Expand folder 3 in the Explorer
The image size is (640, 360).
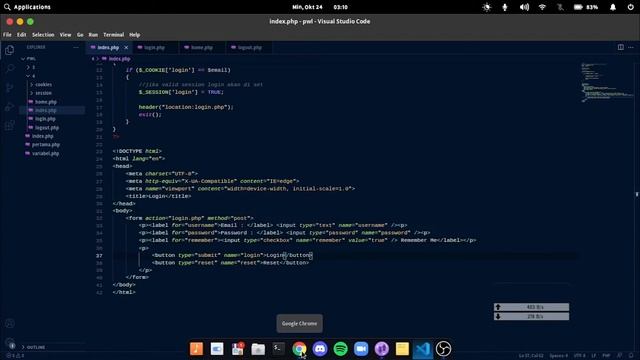coord(31,67)
